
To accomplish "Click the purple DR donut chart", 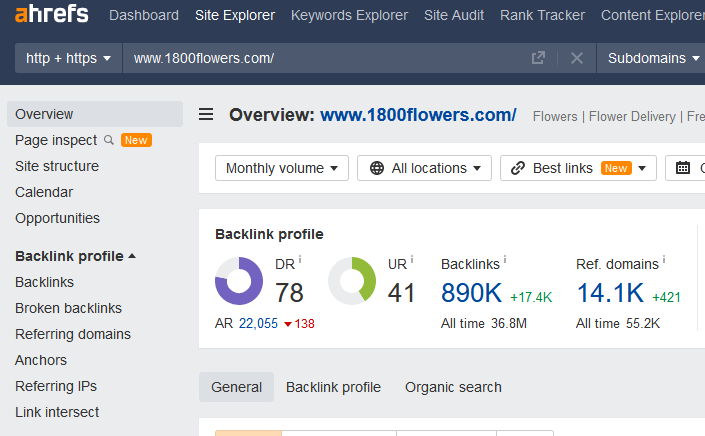I will 239,281.
